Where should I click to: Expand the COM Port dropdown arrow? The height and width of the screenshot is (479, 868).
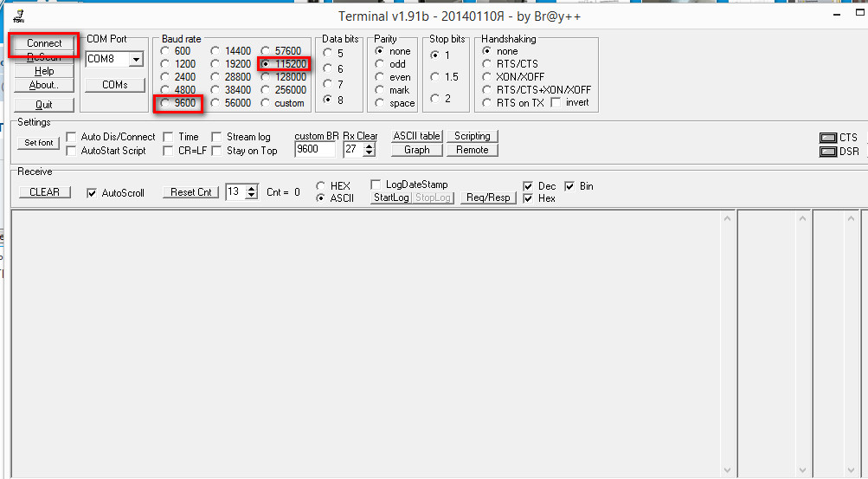click(x=136, y=59)
